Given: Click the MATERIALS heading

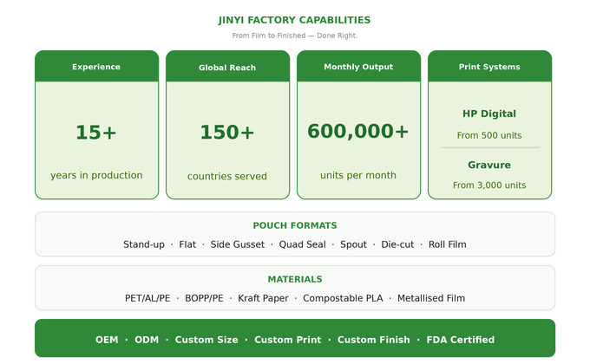Looking at the screenshot, I should pyautogui.click(x=295, y=279).
